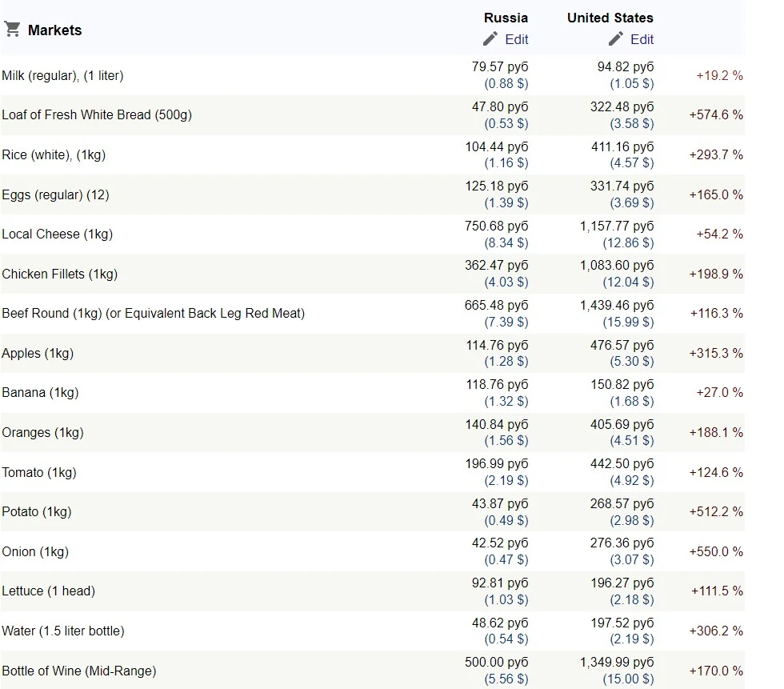Click the 79.57 руб milk price

coord(500,67)
